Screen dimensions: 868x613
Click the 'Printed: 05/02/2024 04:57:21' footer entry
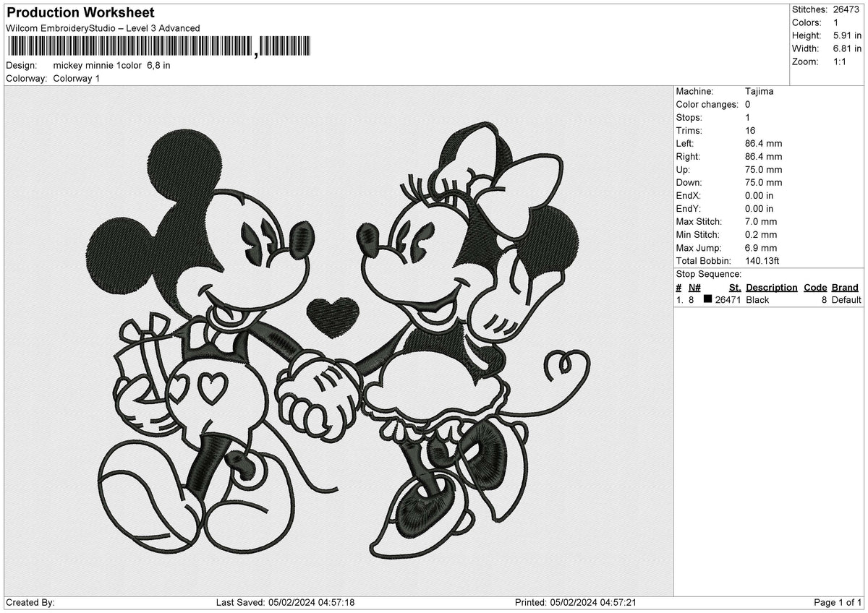tap(575, 602)
